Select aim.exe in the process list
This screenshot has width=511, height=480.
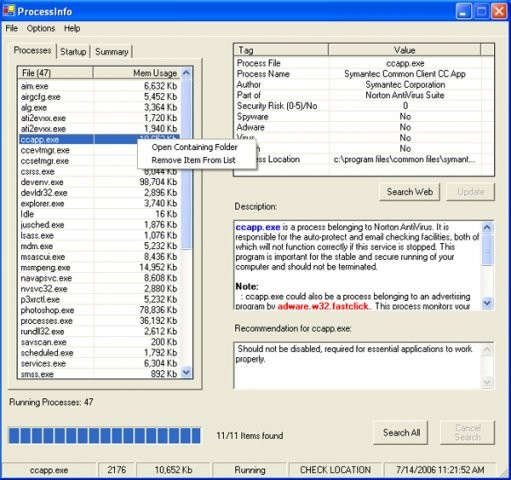tap(99, 86)
